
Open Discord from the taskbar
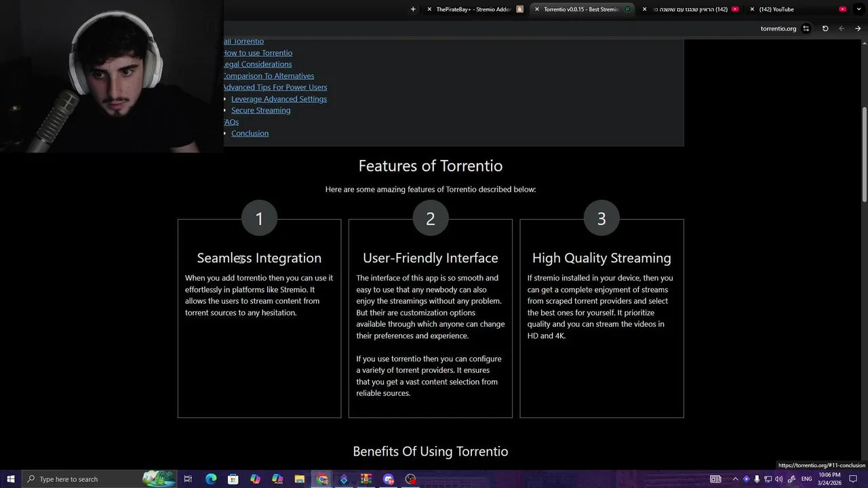[x=389, y=479]
